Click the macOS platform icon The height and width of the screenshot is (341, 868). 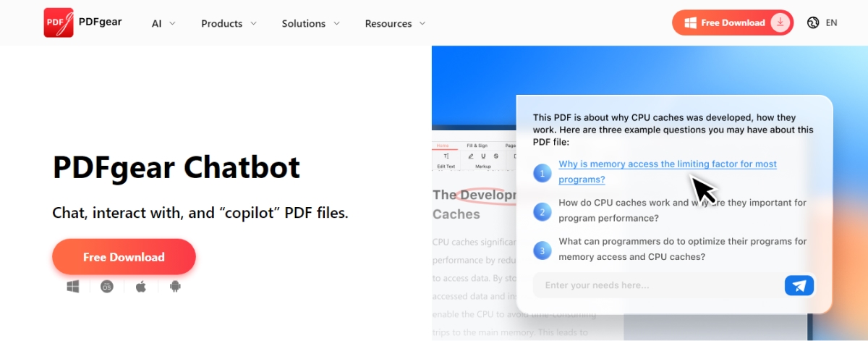107,287
